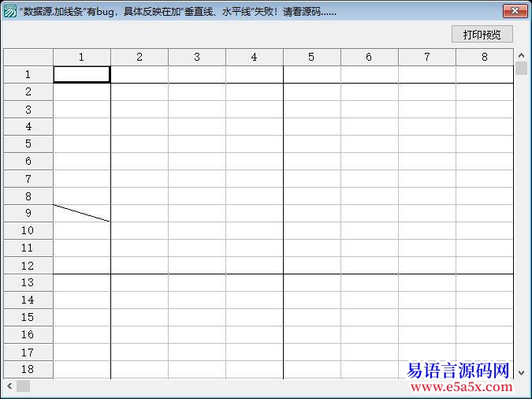532x399 pixels.
Task: Select row header 15
Action: point(28,317)
